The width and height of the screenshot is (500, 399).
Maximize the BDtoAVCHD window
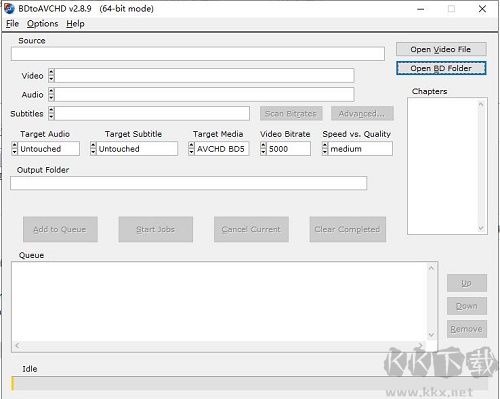coord(451,9)
